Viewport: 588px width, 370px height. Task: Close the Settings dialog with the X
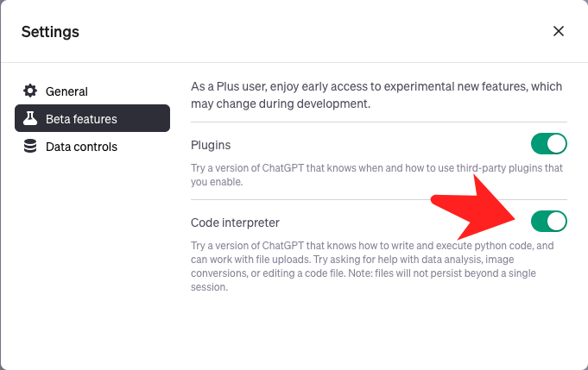tap(559, 31)
